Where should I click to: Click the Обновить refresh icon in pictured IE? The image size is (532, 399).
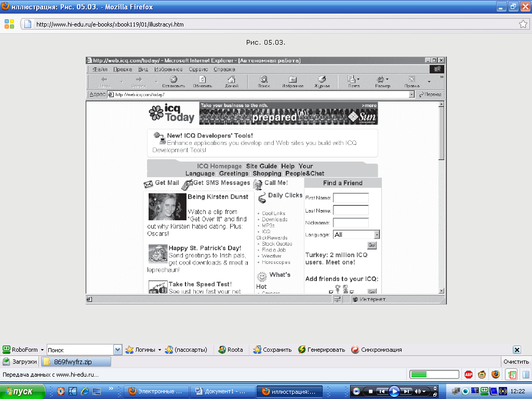203,82
